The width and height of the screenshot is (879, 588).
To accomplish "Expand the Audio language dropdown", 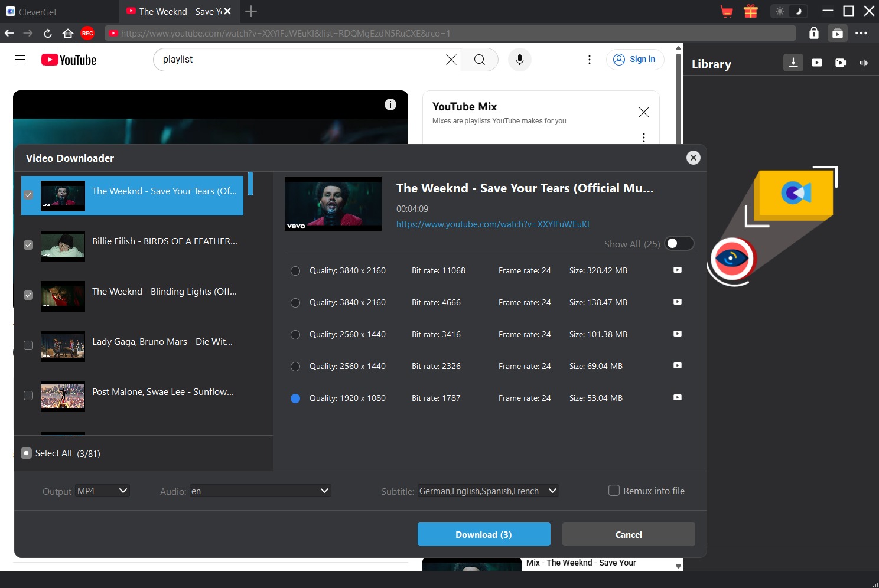I will [x=261, y=491].
